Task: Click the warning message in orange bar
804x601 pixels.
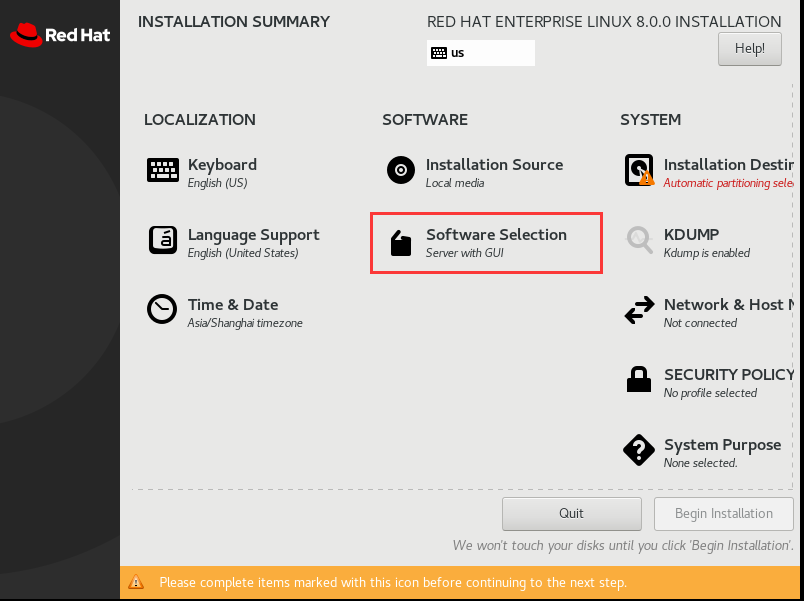Action: tap(393, 583)
